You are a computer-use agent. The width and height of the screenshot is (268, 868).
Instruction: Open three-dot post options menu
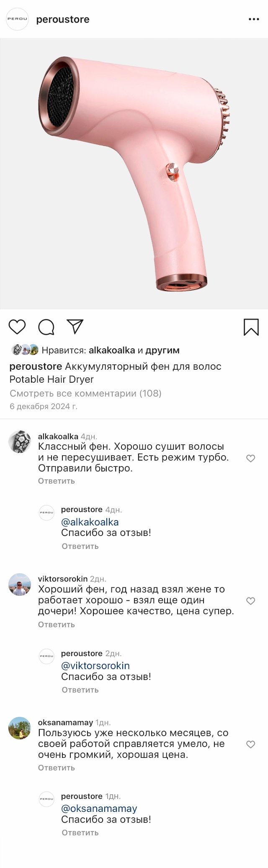pos(254,19)
